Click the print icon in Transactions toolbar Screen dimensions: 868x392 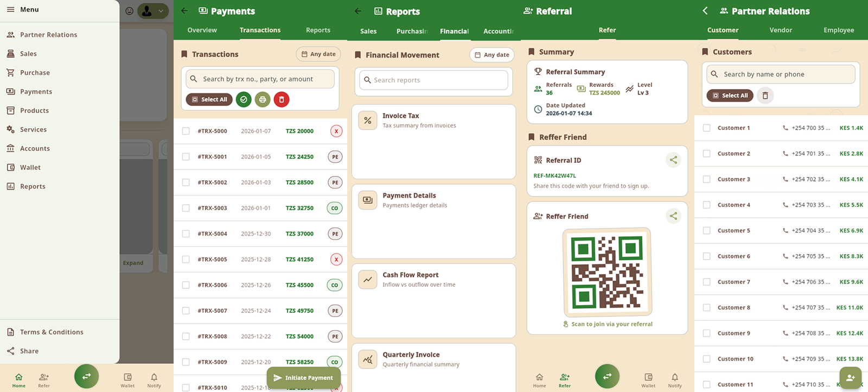tap(263, 99)
